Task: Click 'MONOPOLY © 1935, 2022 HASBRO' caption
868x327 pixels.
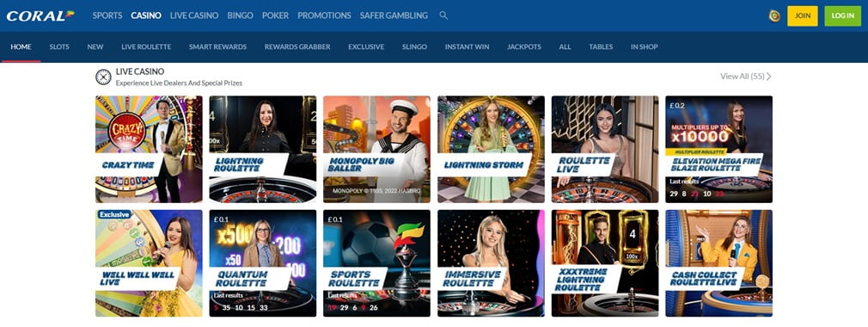Action: (x=376, y=191)
